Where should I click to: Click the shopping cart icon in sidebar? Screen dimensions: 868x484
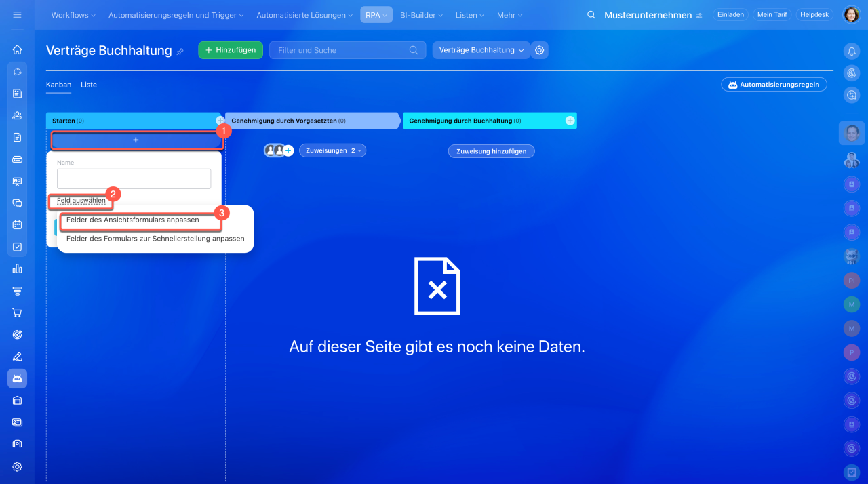tap(17, 312)
